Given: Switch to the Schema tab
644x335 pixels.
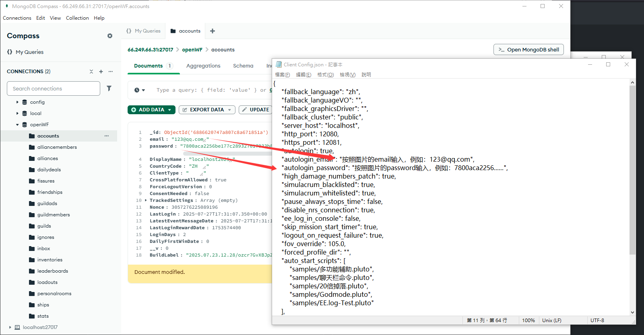Looking at the screenshot, I should [x=243, y=66].
